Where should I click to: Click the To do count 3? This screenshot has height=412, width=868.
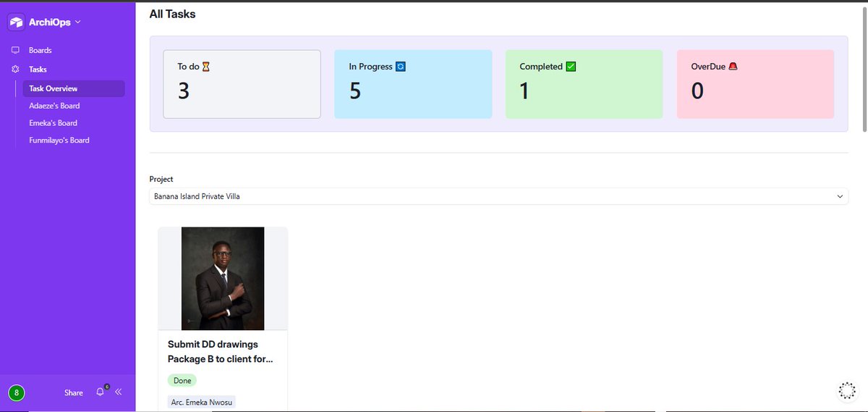[x=184, y=91]
